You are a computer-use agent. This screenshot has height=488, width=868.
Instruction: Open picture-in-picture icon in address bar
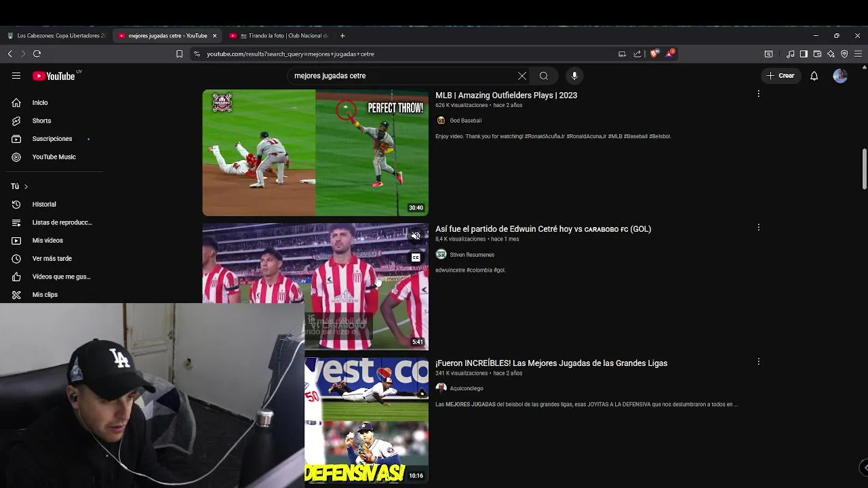pos(622,54)
